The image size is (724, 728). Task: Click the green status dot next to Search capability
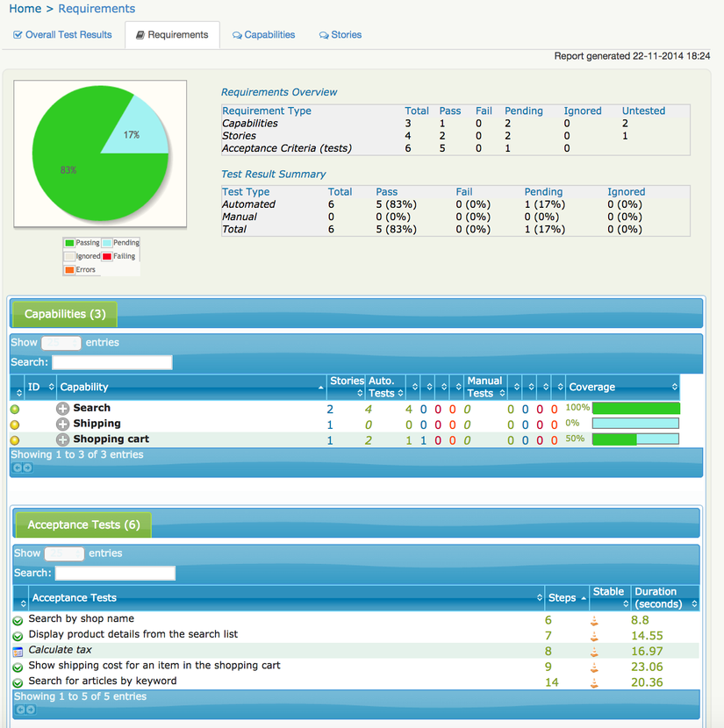tap(15, 409)
